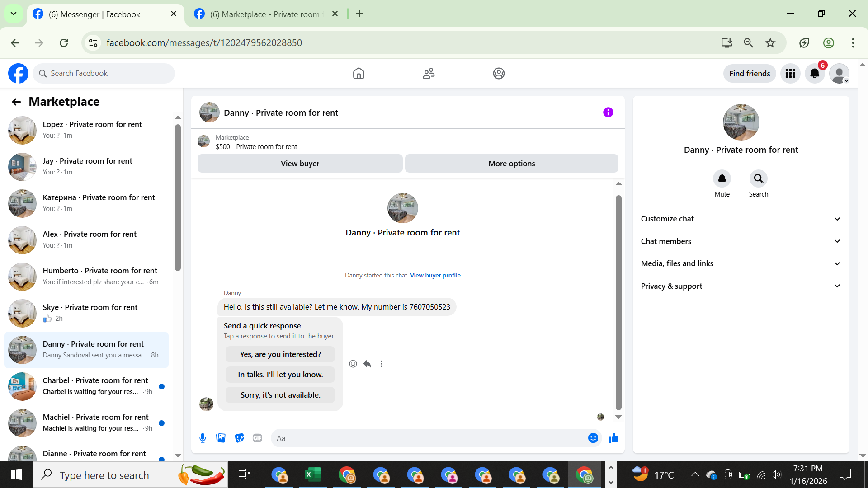Open the View buyer profile link
Image resolution: width=868 pixels, height=488 pixels.
pyautogui.click(x=435, y=275)
